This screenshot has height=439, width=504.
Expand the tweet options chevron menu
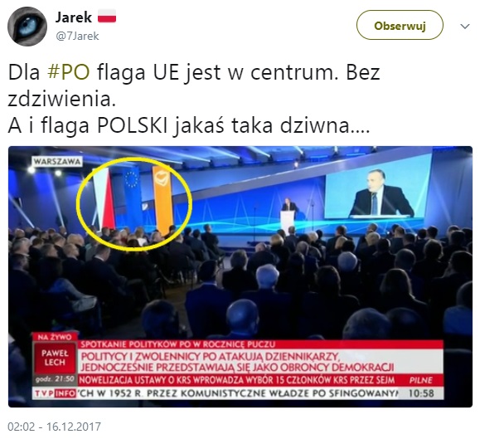(465, 26)
